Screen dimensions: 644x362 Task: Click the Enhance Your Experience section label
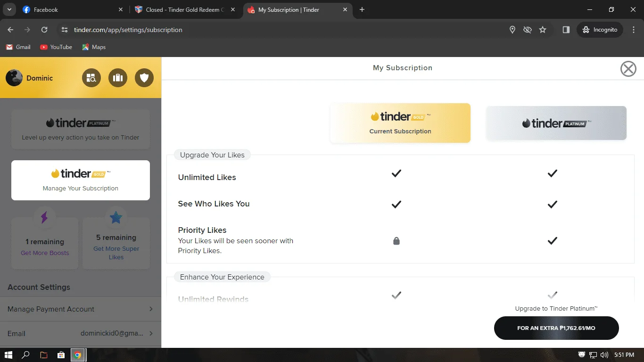(x=222, y=277)
